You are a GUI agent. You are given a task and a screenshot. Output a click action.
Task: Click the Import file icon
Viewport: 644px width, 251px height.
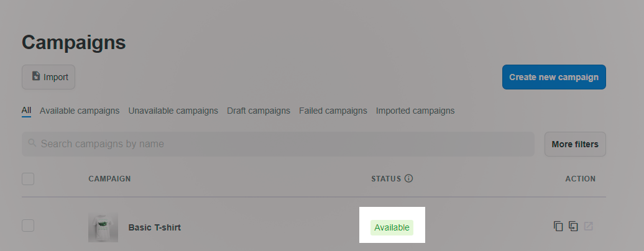pyautogui.click(x=36, y=76)
